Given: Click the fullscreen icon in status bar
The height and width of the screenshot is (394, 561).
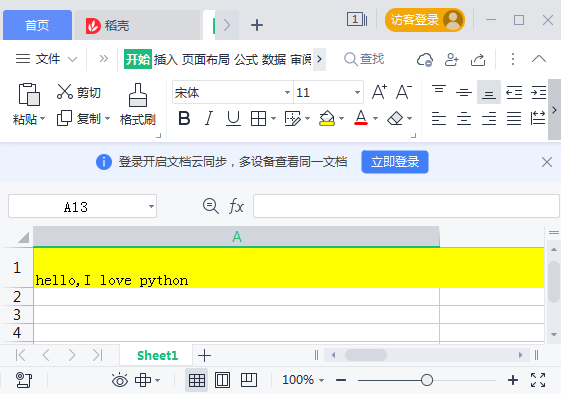Looking at the screenshot, I should pos(538,380).
